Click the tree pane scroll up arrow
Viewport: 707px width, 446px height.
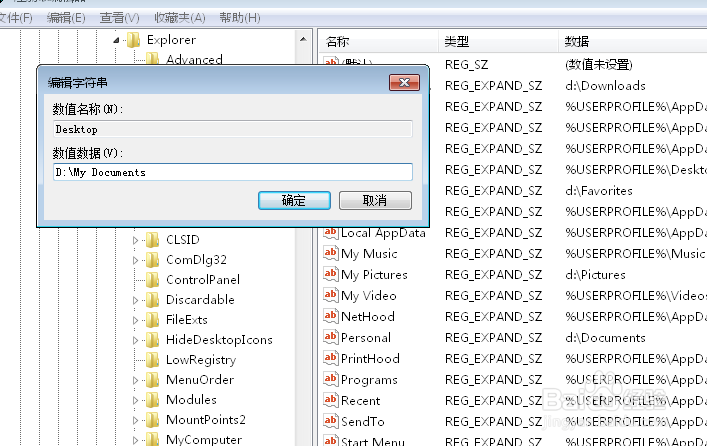click(x=303, y=39)
